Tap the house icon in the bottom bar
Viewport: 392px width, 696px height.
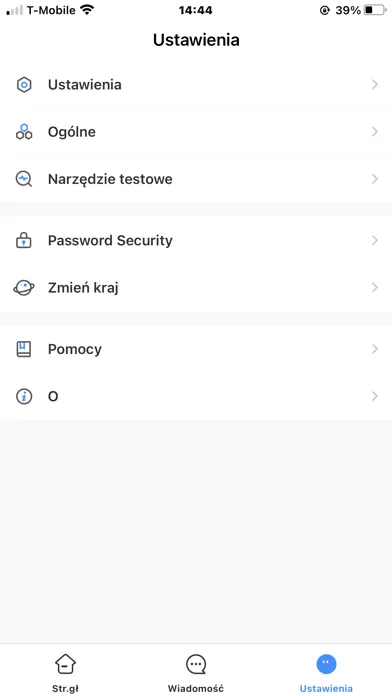[x=65, y=664]
